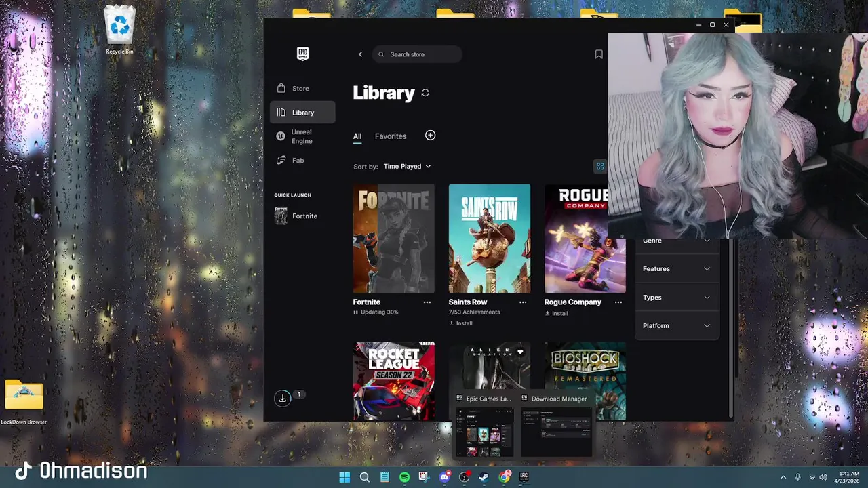
Task: Open volume control in system tray
Action: [x=823, y=477]
